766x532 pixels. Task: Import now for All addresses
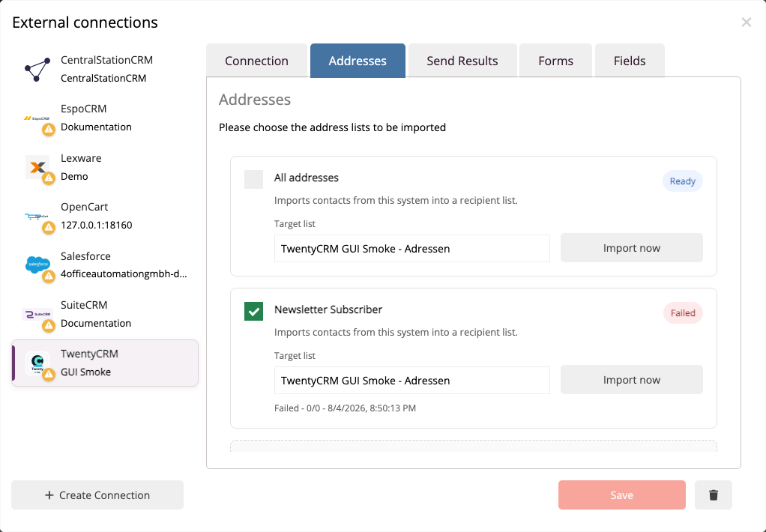(631, 248)
